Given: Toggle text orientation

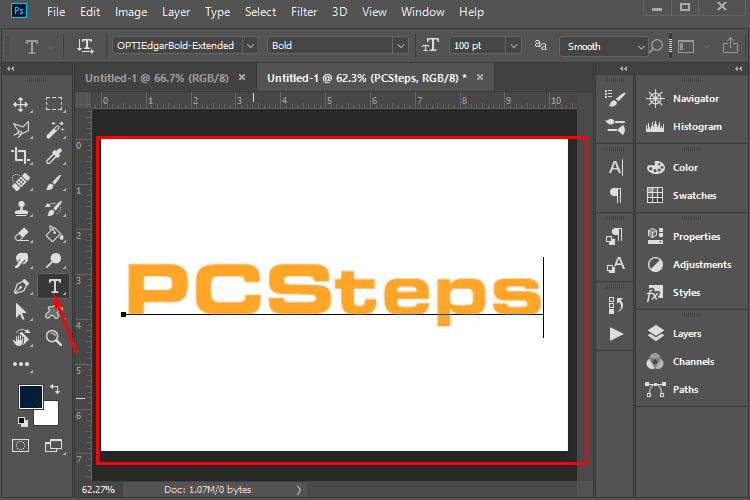Looking at the screenshot, I should point(85,46).
